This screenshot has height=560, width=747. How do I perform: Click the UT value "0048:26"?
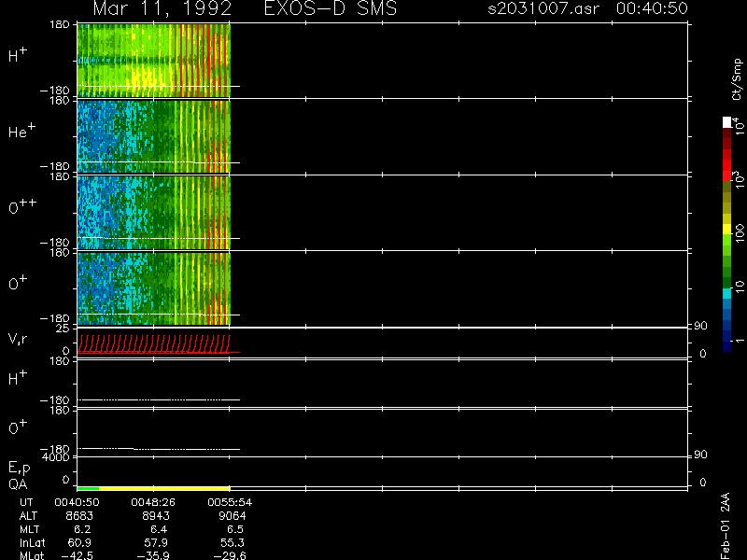pyautogui.click(x=153, y=502)
